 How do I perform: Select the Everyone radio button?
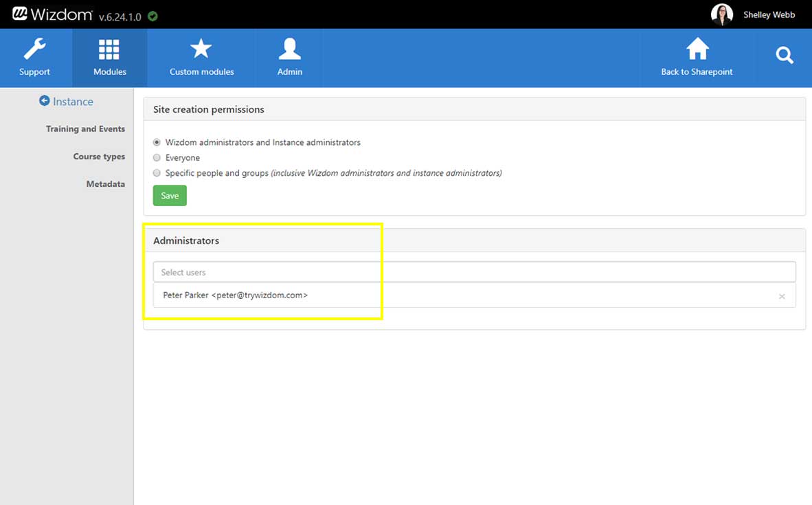click(157, 157)
